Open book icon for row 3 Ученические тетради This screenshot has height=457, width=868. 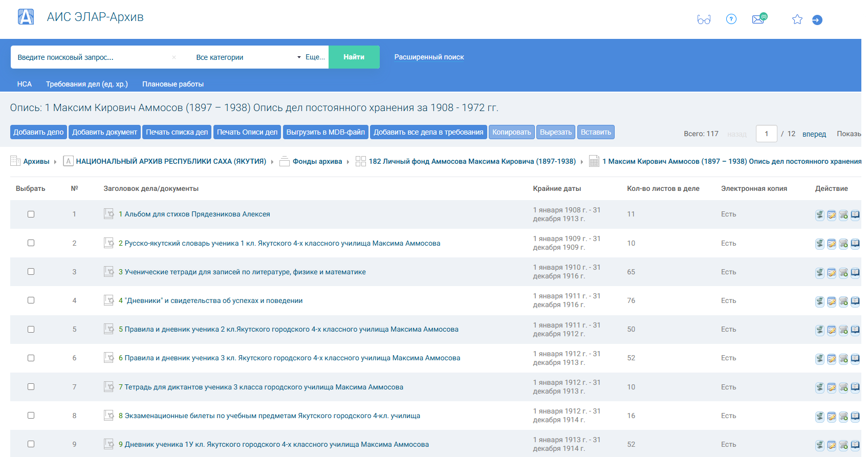(x=855, y=273)
